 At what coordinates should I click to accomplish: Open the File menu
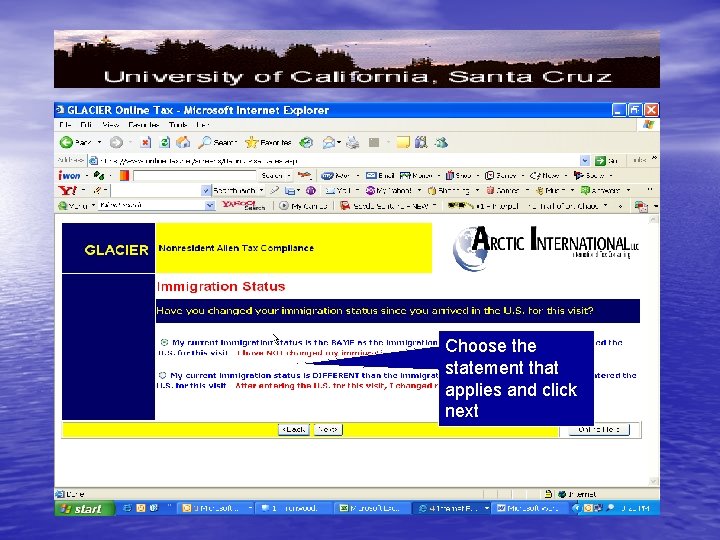tap(65, 124)
